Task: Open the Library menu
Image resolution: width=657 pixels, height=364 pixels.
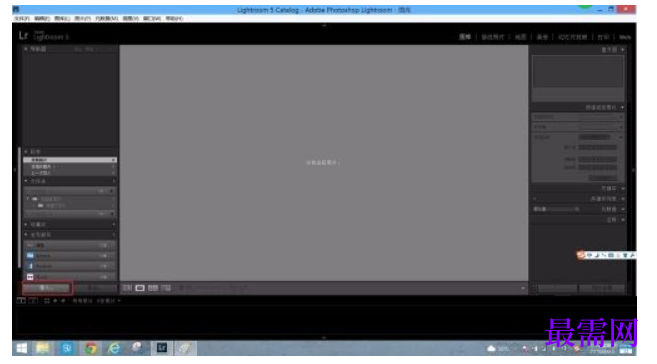Action: (62, 18)
